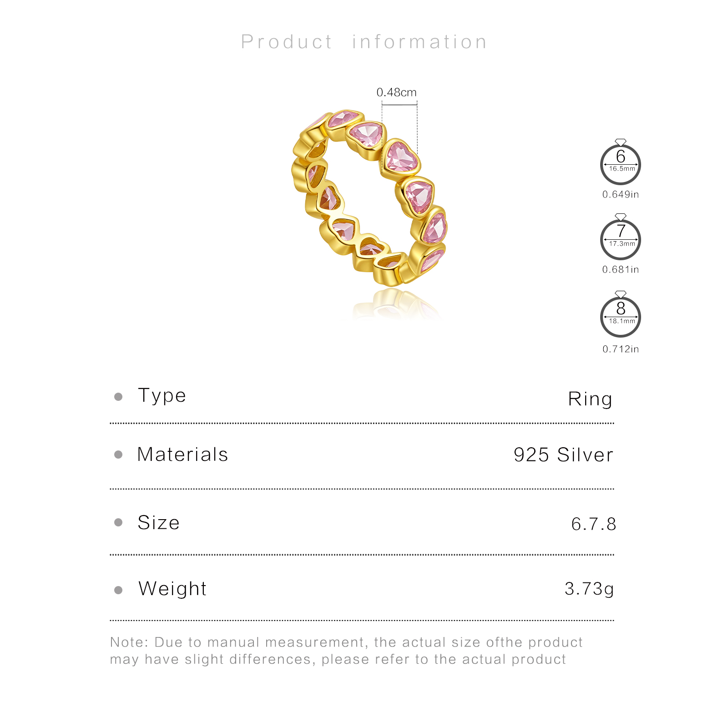This screenshot has width=728, height=728.
Task: Click the 0.649in size label
Action: pos(621,194)
